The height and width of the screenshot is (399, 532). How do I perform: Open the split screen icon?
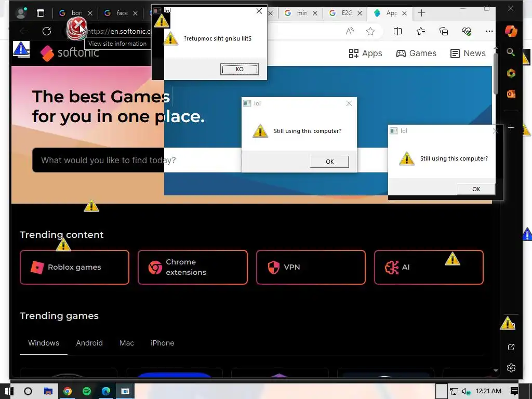(x=397, y=31)
